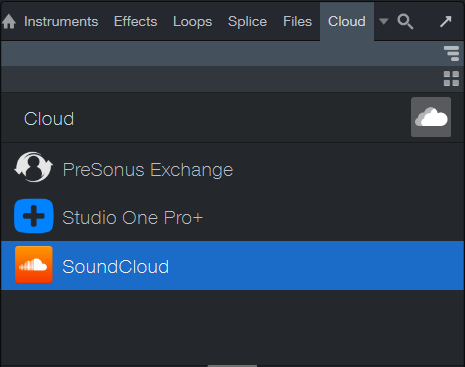Toggle the tree list view icon
Image resolution: width=465 pixels, height=367 pixels.
click(x=452, y=54)
